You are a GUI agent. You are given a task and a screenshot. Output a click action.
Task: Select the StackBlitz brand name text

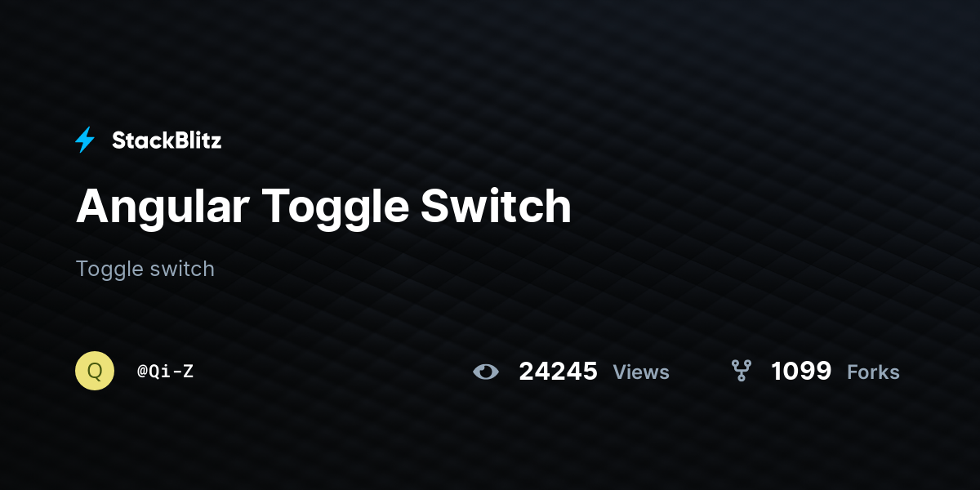pyautogui.click(x=167, y=140)
